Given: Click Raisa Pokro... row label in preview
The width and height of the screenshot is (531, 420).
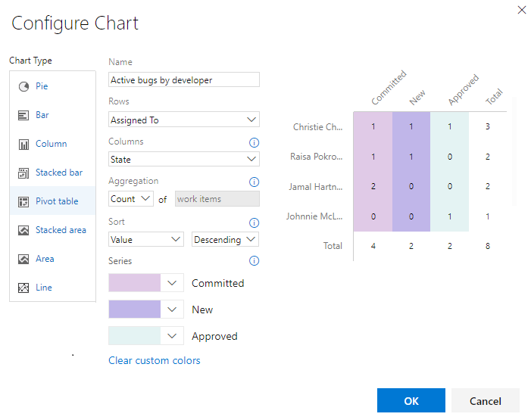Looking at the screenshot, I should (x=317, y=157).
